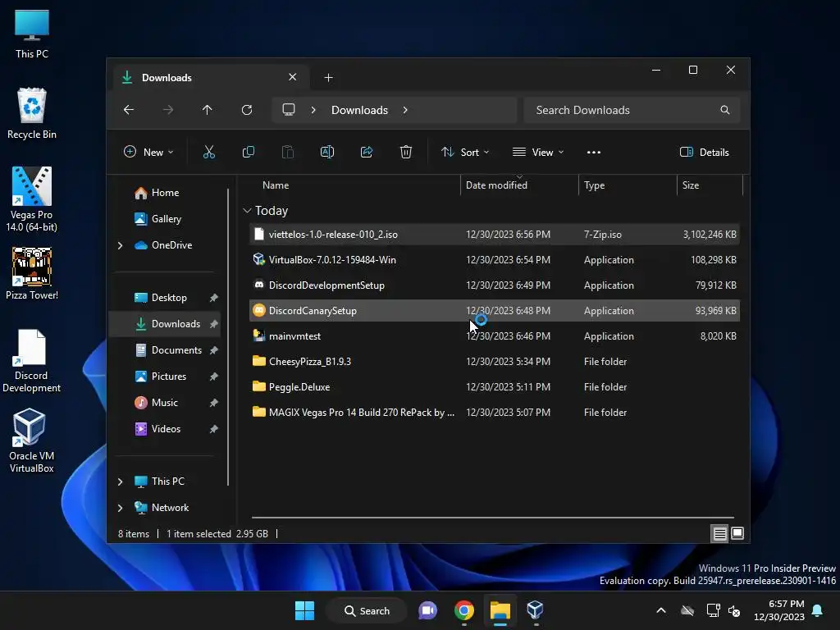Click the magnifier icon in Search Downloads

tap(725, 110)
